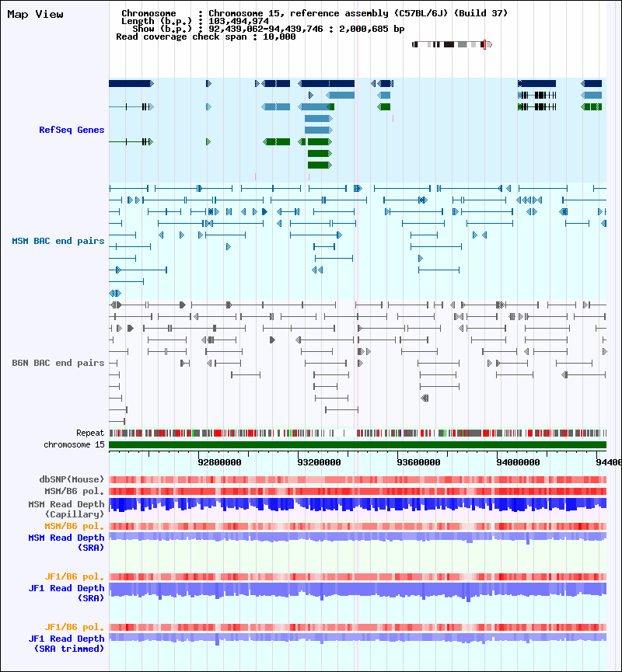The width and height of the screenshot is (622, 672).
Task: Select the B6N BAC end pairs label
Action: [58, 363]
